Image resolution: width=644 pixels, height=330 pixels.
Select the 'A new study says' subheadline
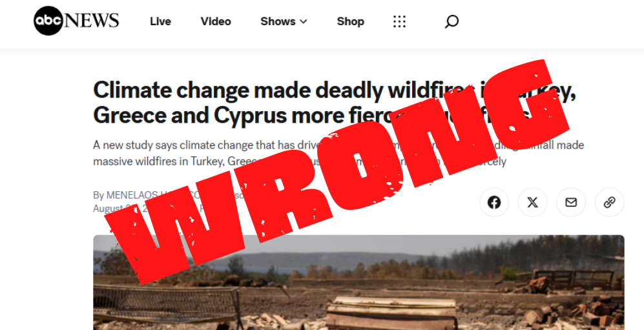point(338,153)
